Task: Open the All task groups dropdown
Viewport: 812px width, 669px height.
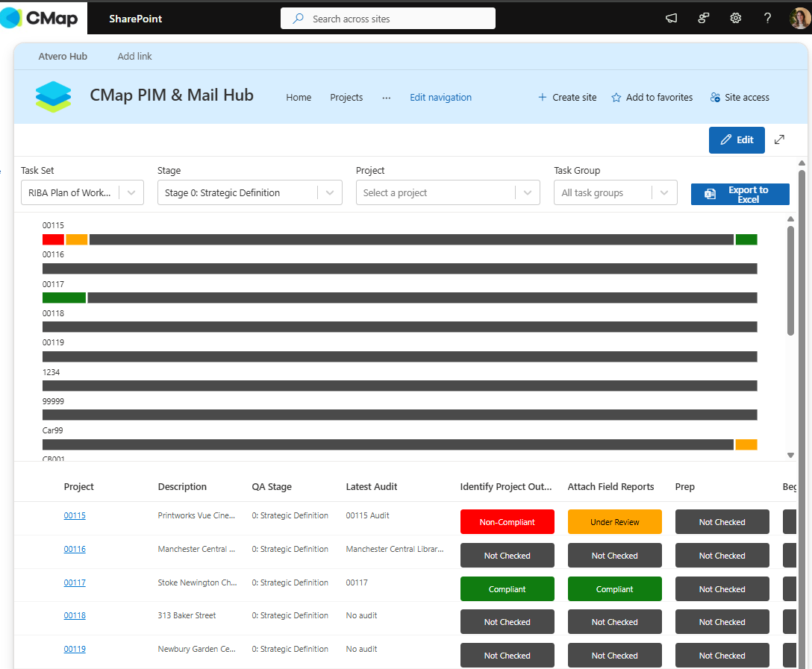Action: click(615, 192)
